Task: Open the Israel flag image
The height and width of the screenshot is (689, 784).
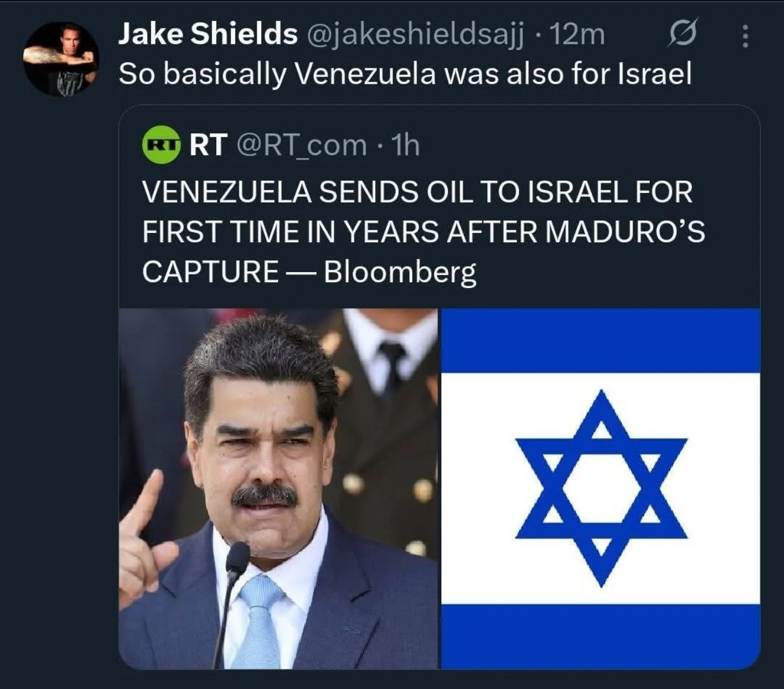Action: click(600, 488)
